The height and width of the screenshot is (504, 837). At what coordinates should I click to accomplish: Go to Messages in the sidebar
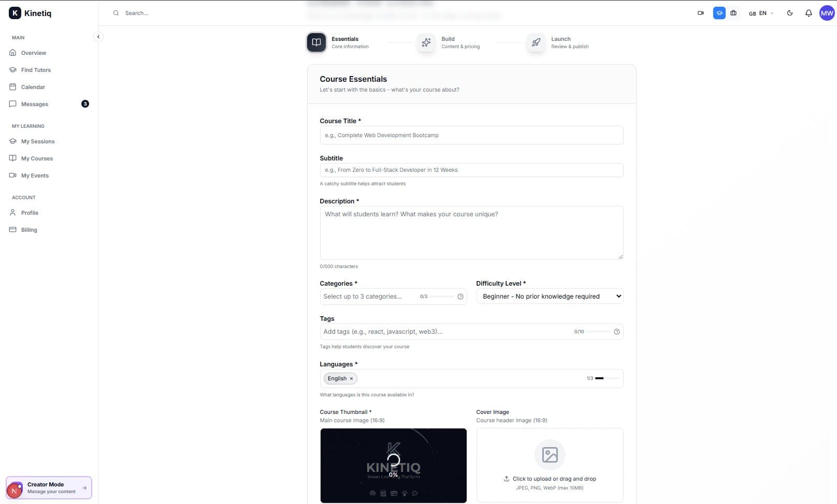pos(34,104)
